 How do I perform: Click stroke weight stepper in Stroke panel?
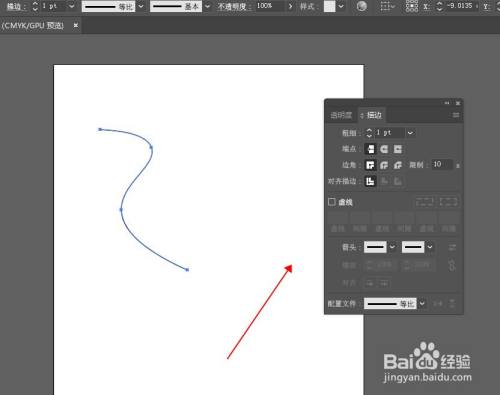369,133
